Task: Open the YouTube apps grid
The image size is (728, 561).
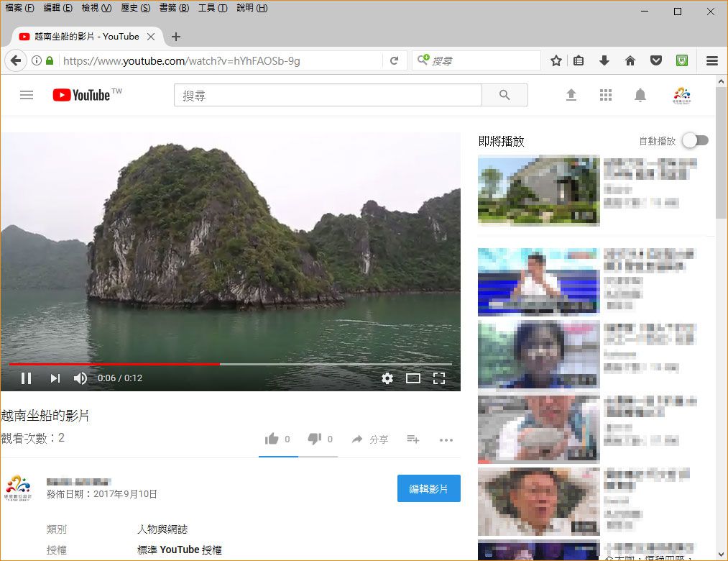Action: (x=606, y=94)
